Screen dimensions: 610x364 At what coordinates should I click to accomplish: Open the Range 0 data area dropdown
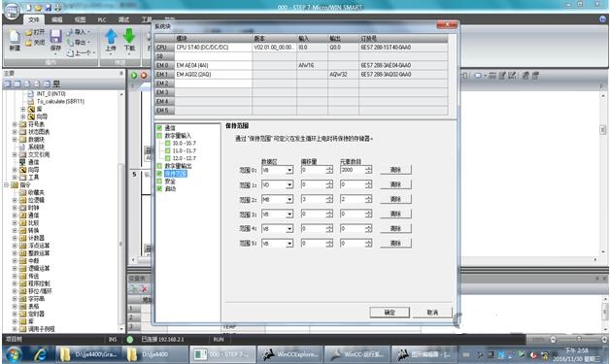point(289,170)
